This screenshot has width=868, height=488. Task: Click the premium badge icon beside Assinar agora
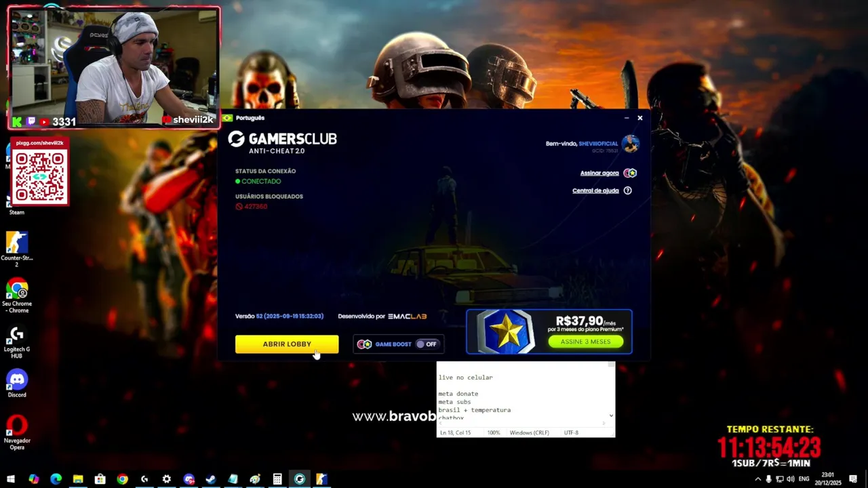[630, 173]
